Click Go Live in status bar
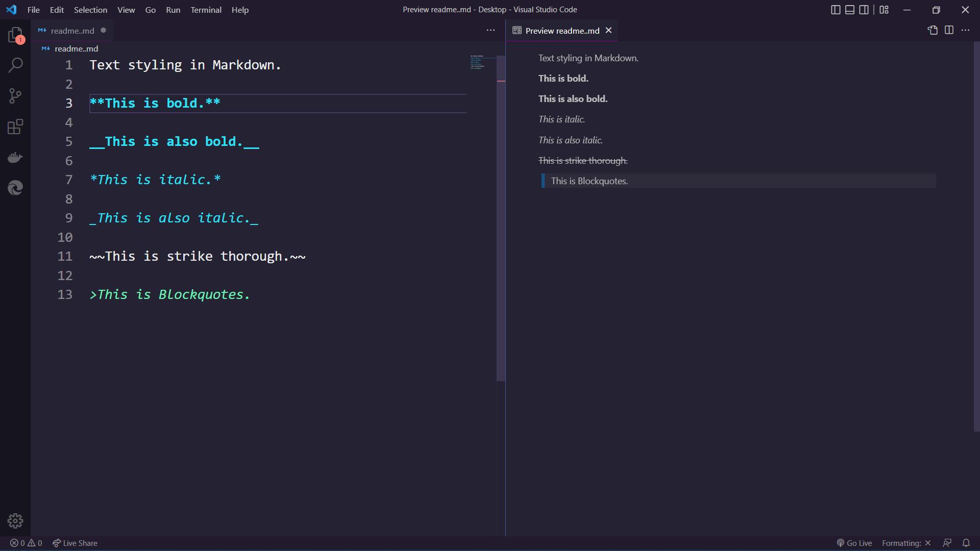The width and height of the screenshot is (980, 551). (x=854, y=543)
